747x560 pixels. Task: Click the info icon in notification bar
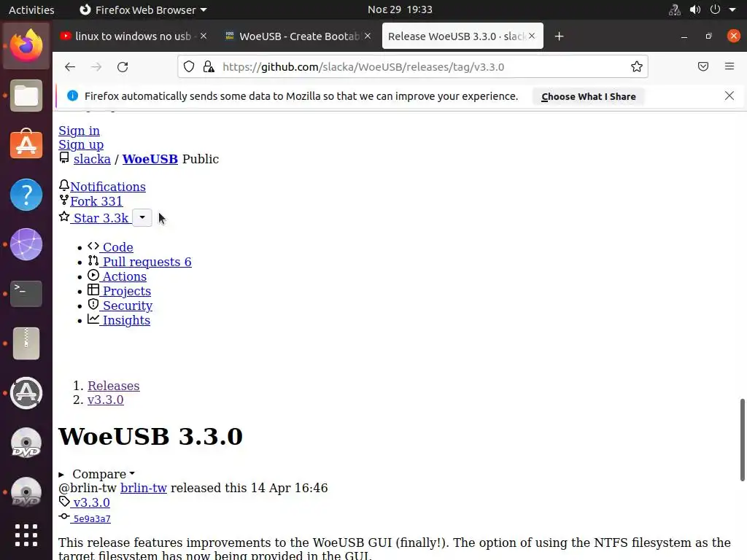(72, 96)
